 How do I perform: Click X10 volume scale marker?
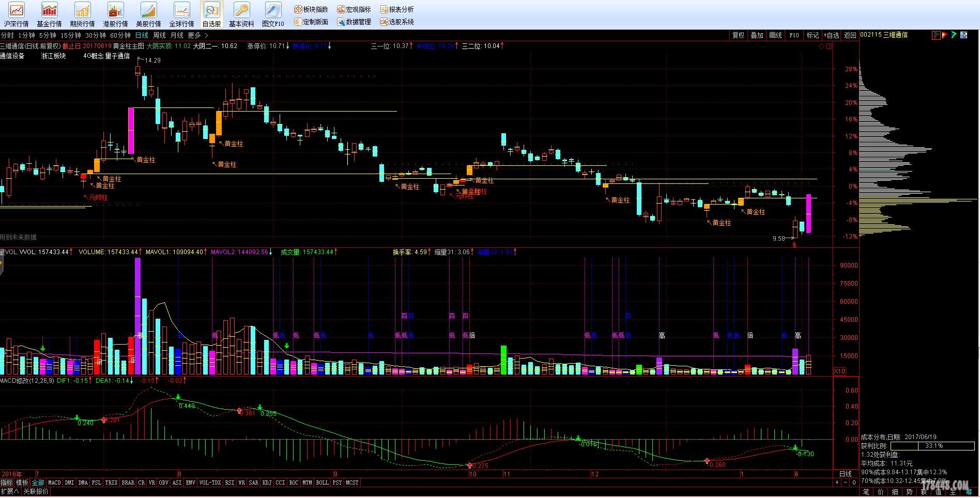click(x=840, y=371)
